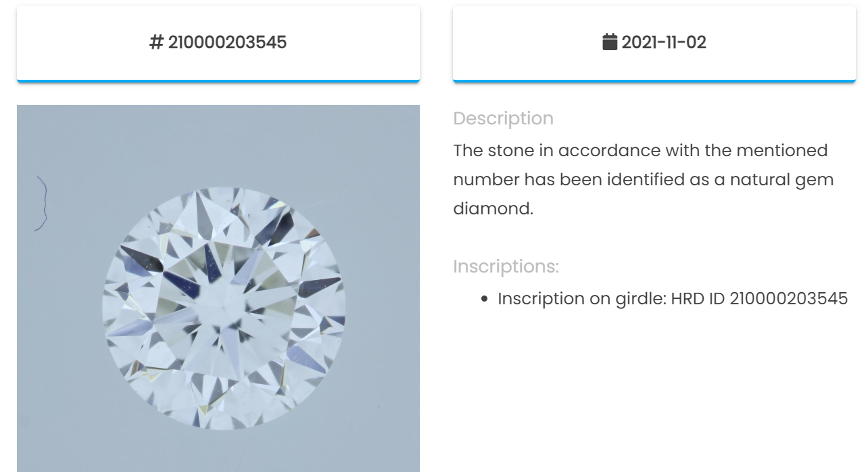Click the HRD ID number in inscription line
The image size is (868, 472).
788,298
